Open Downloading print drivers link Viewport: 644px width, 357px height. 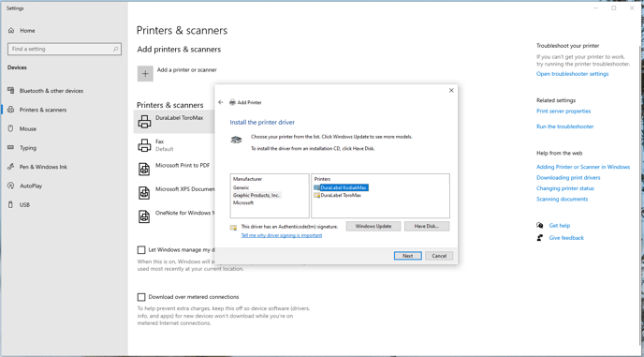coord(568,178)
